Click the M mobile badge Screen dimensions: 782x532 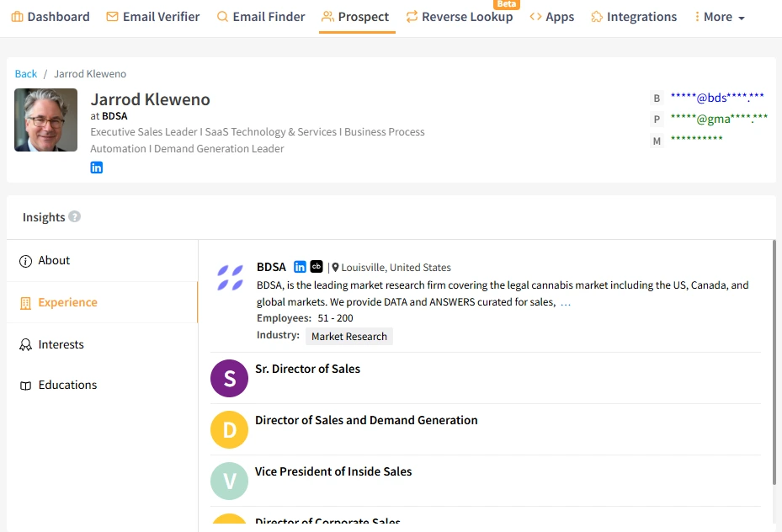pos(657,141)
